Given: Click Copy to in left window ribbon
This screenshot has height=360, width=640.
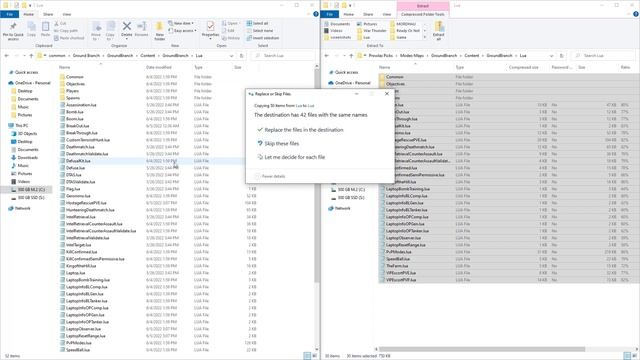Looking at the screenshot, I should pyautogui.click(x=110, y=31).
